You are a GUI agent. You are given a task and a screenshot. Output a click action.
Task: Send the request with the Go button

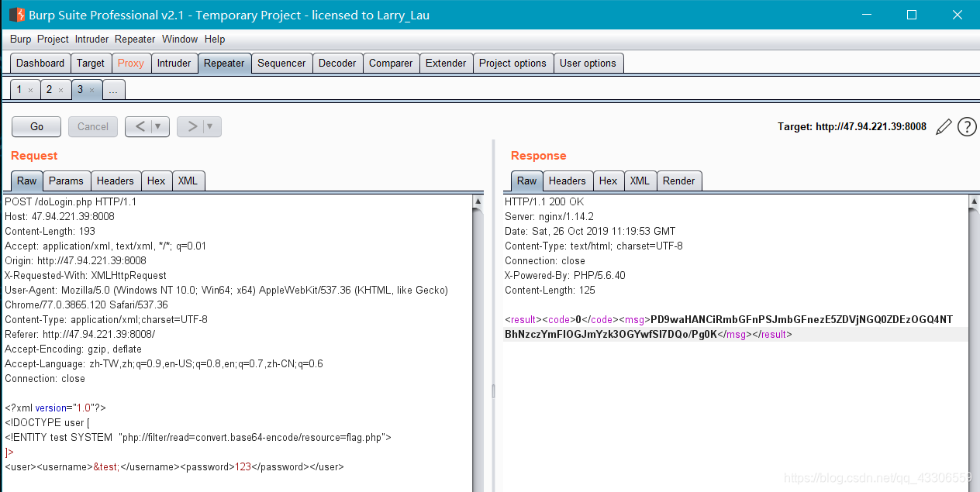click(x=36, y=126)
